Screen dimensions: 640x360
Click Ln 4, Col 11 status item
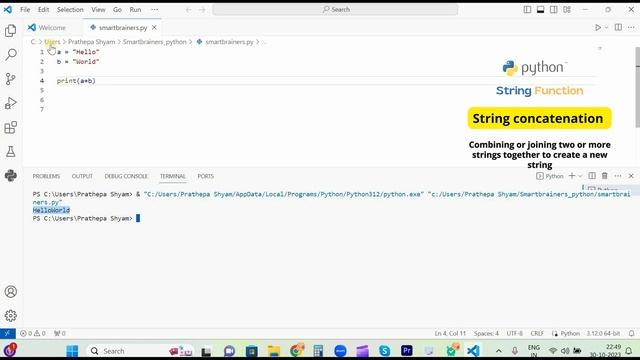point(450,333)
